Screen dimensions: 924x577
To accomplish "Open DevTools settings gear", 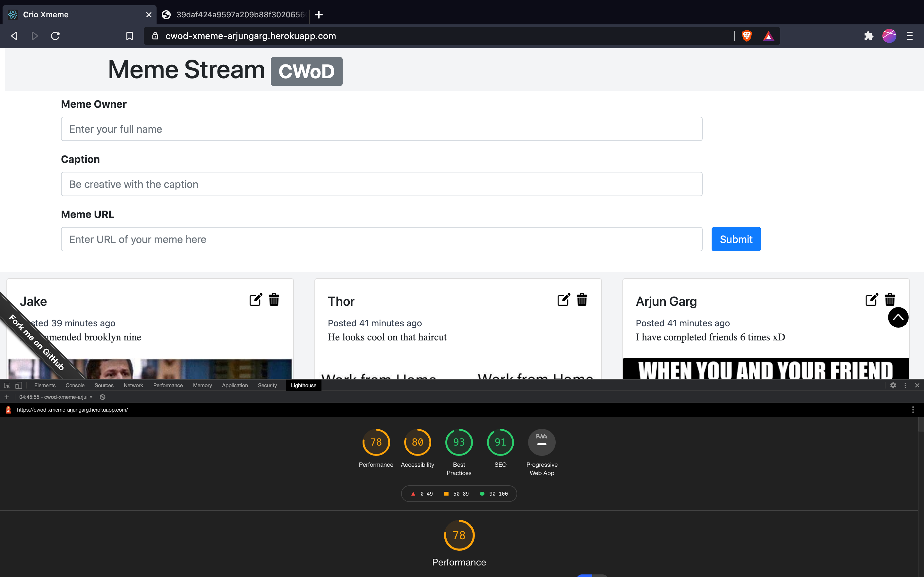I will 893,385.
